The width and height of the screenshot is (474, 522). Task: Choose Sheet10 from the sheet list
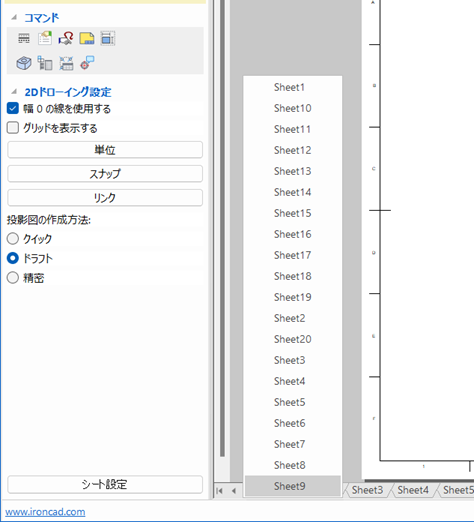pyautogui.click(x=293, y=108)
